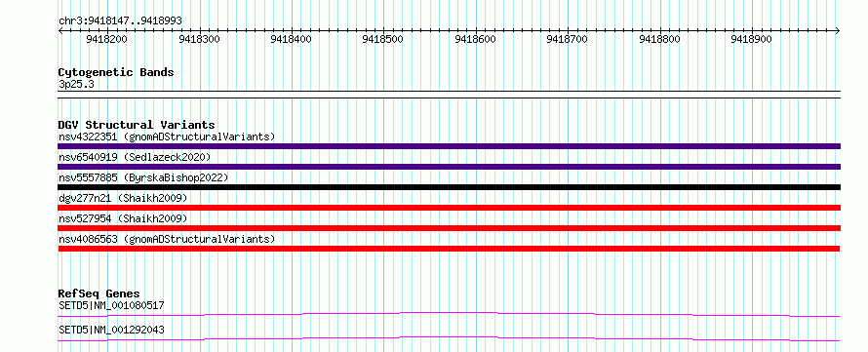Image resolution: width=868 pixels, height=352 pixels.
Task: Click the 9418900 ruler position label
Action: click(x=751, y=40)
